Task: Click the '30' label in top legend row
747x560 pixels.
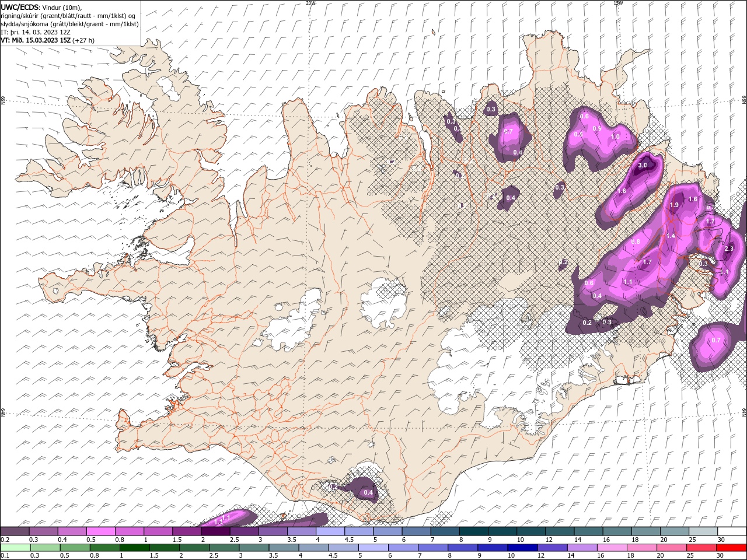Action: tap(721, 540)
